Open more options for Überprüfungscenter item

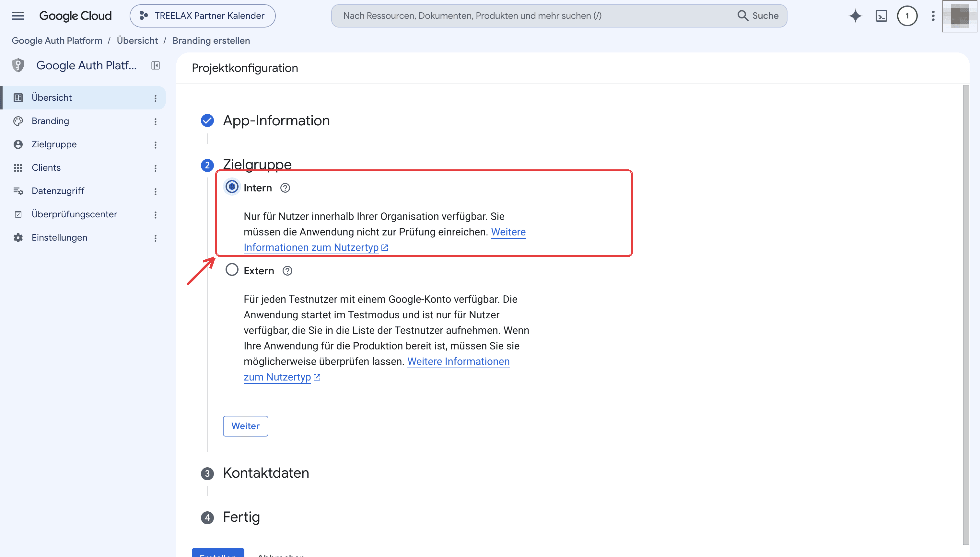[x=156, y=215]
